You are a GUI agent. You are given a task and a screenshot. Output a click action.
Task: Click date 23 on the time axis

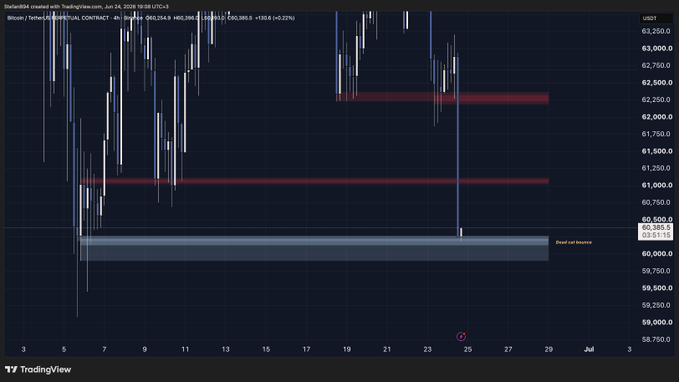(427, 349)
